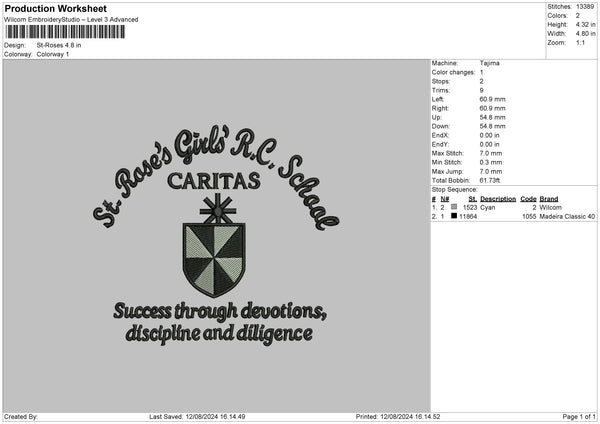Viewport: 600px width, 424px height.
Task: Click the Code column header
Action: pyautogui.click(x=528, y=199)
